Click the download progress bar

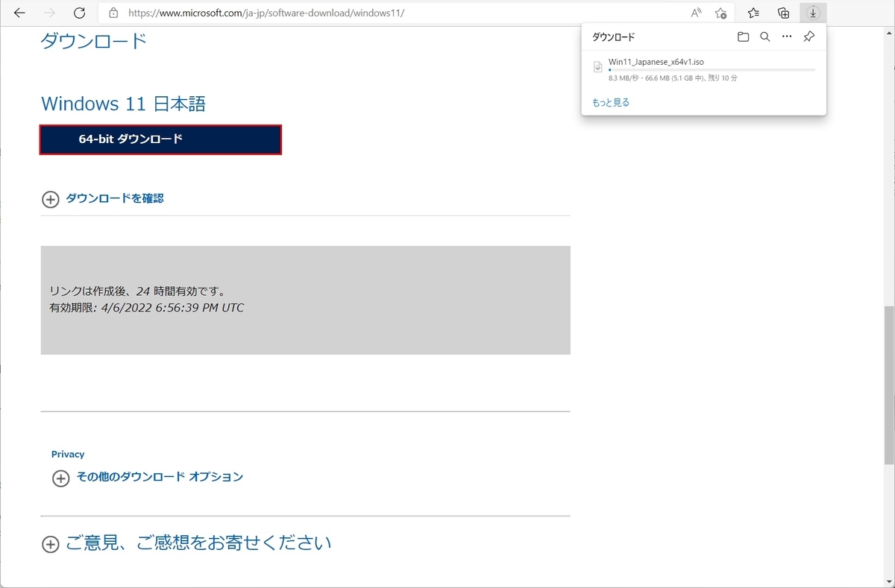click(709, 69)
